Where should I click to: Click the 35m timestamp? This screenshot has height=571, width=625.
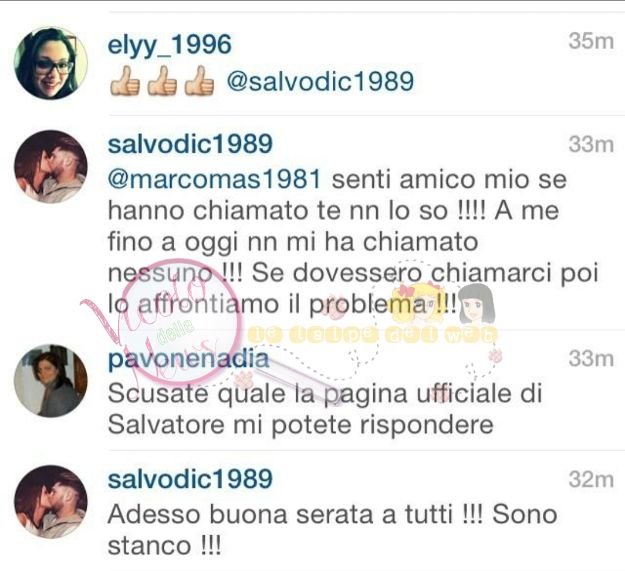(591, 41)
